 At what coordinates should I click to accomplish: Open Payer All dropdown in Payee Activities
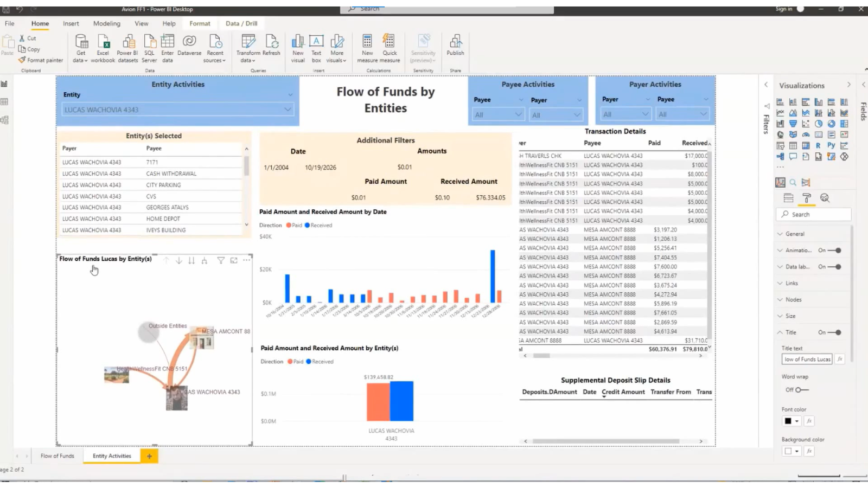click(x=556, y=115)
